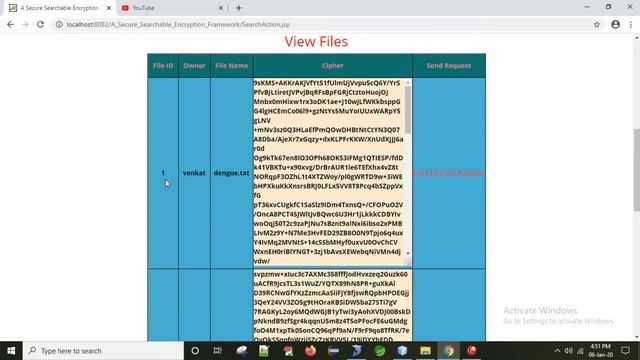The width and height of the screenshot is (640, 360).
Task: Open the Chrome profile avatar
Action: click(616, 24)
